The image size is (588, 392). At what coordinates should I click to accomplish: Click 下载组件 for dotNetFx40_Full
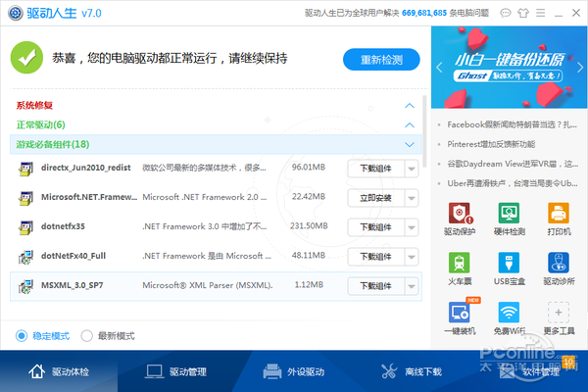(376, 257)
